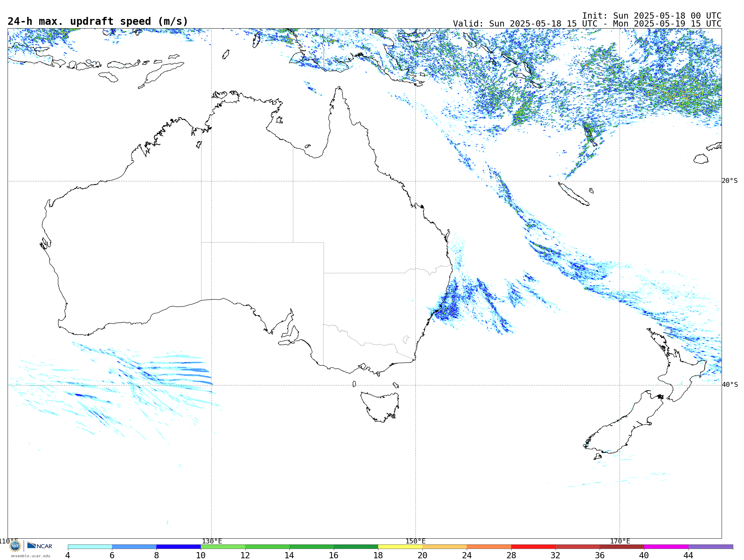This screenshot has height=560, width=744.
Task: Select the magenta 40–44 m/s swatch
Action: tap(666, 547)
